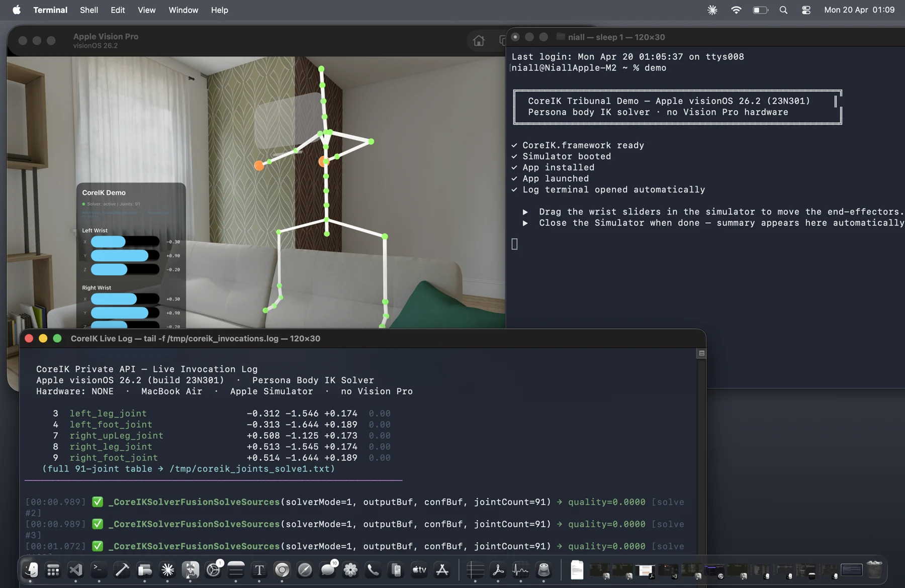Click the Left Wrist X slider
This screenshot has width=905, height=588.
coord(125,242)
